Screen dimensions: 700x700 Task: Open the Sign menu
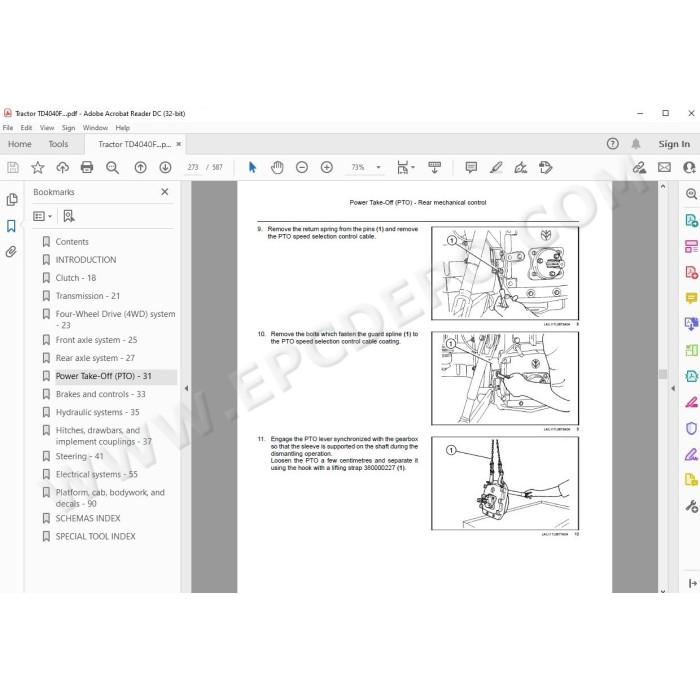click(x=68, y=128)
